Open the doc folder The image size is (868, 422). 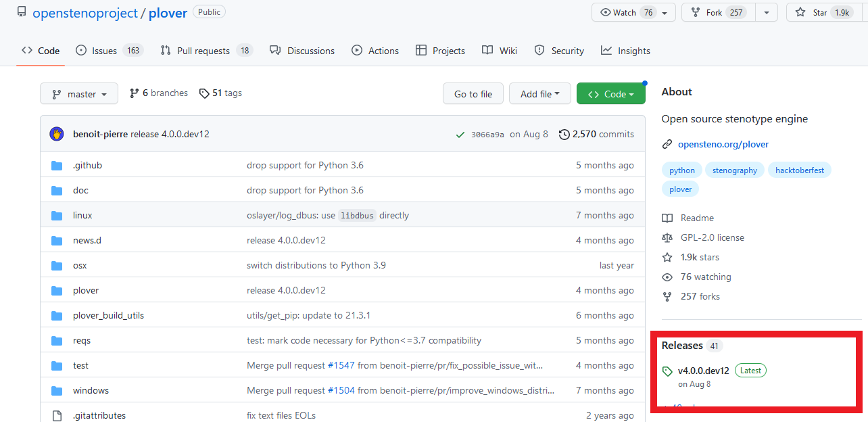coord(80,190)
